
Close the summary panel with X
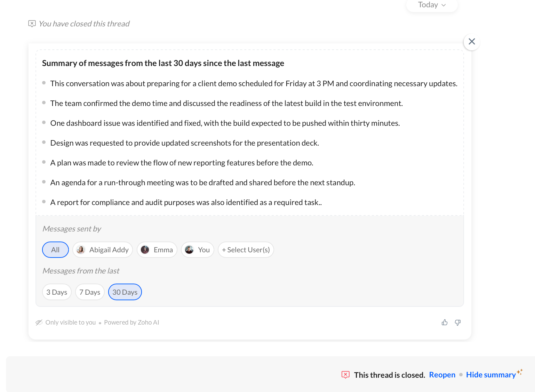point(472,42)
